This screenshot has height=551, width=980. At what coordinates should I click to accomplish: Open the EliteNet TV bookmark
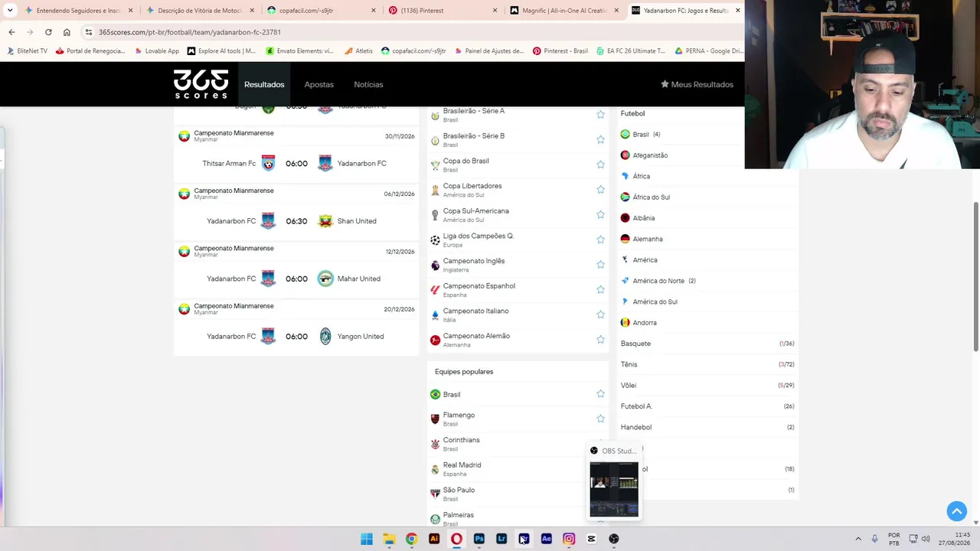point(28,51)
